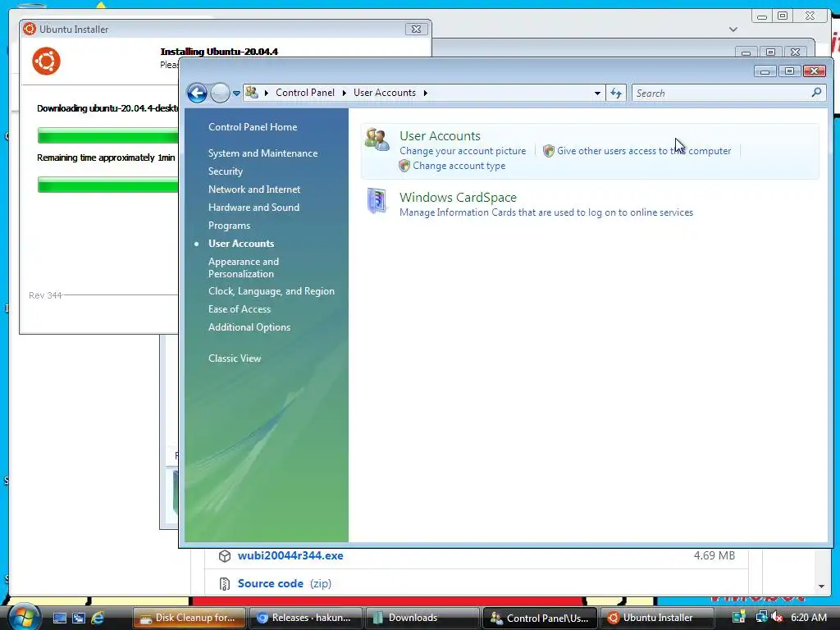Click Give other users access to this computer
The height and width of the screenshot is (630, 840).
point(644,151)
